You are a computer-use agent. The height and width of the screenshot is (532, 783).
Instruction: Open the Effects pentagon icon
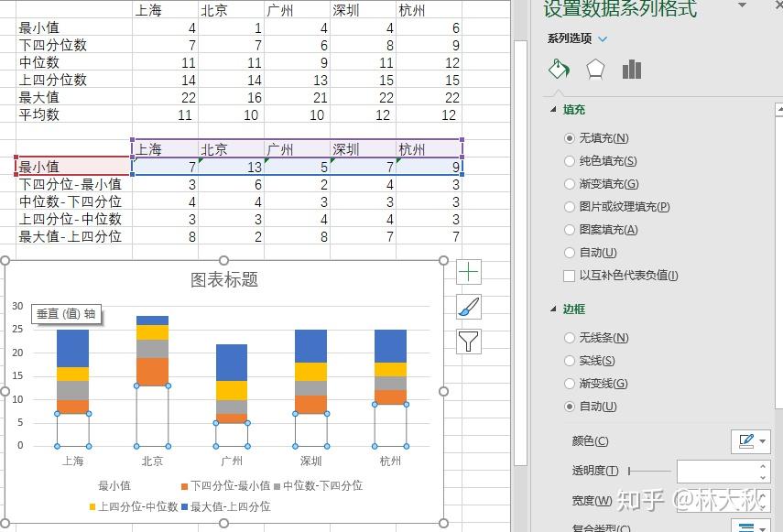(x=597, y=71)
